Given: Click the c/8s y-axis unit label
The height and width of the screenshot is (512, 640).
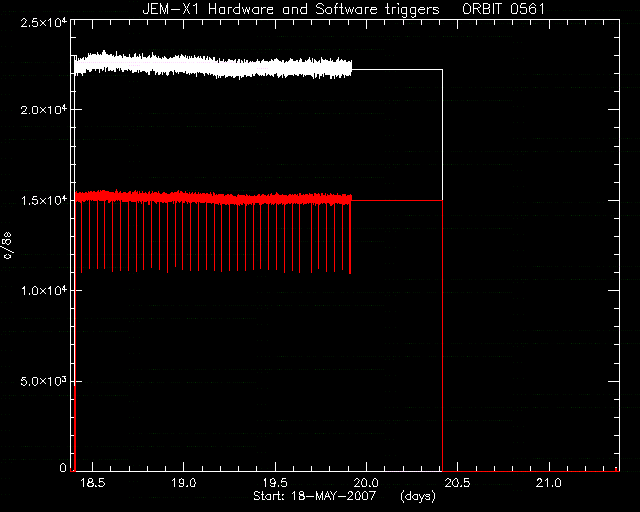Looking at the screenshot, I should pyautogui.click(x=8, y=245).
